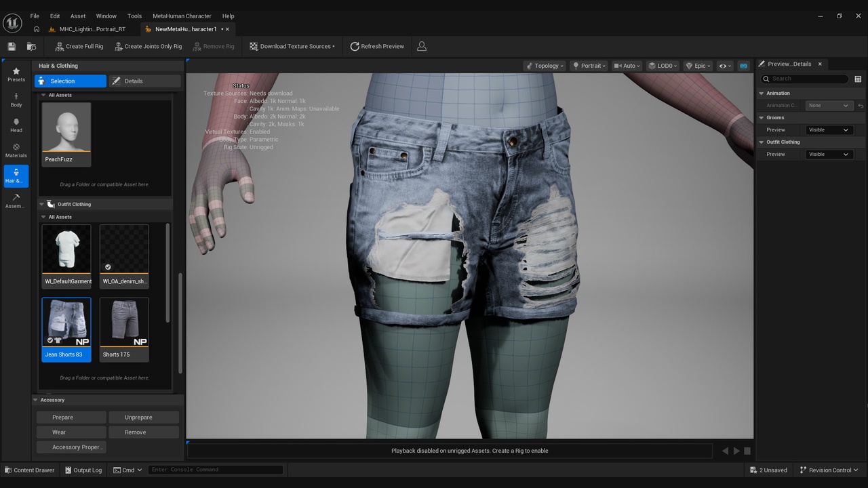This screenshot has height=488, width=868.
Task: Open Outfit Clothing Preview Visible dropdown
Action: (x=829, y=154)
